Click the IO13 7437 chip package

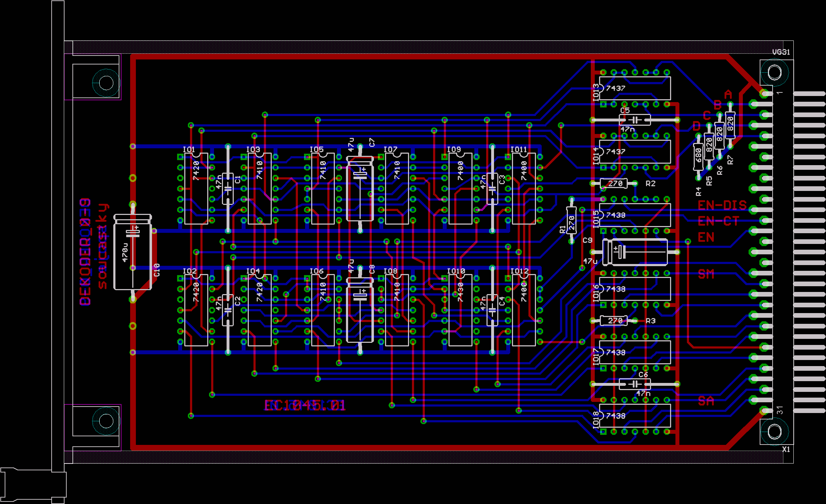click(635, 88)
